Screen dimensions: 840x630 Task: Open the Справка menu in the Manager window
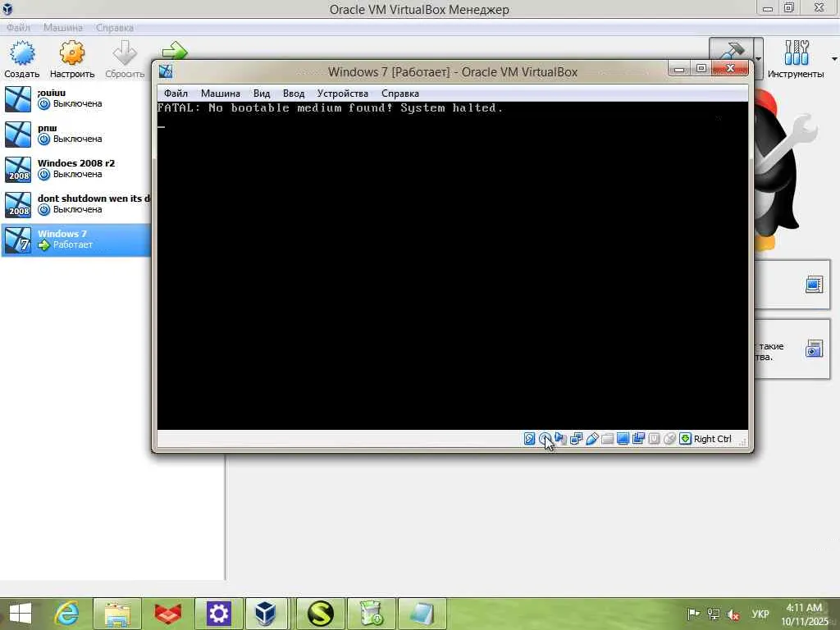(115, 27)
